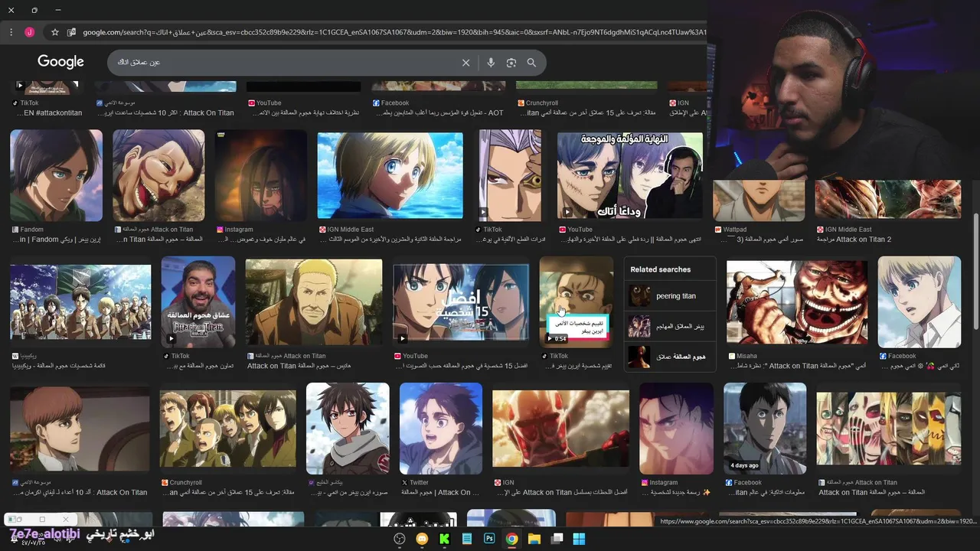This screenshot has height=551, width=980.
Task: Open the Twitter young Eren thumbnail
Action: coord(441,429)
